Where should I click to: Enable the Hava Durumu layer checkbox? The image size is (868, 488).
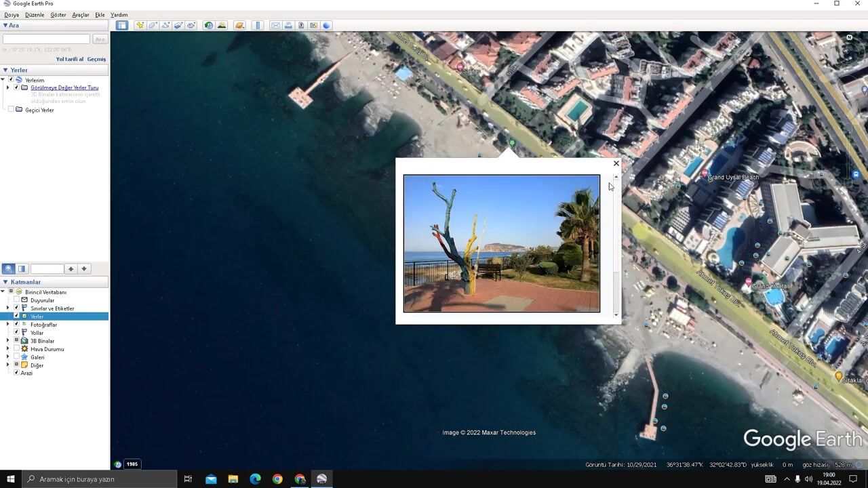coord(16,349)
